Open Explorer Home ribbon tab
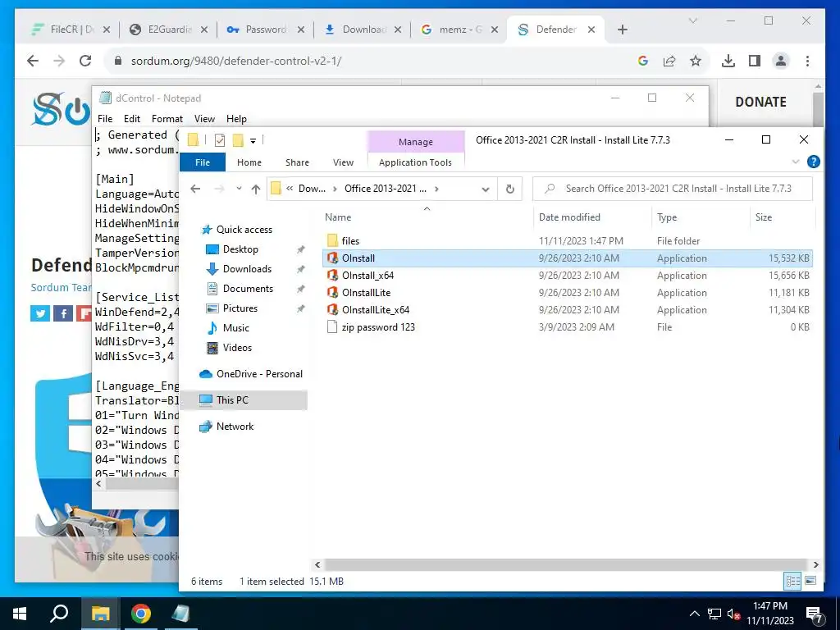This screenshot has height=630, width=840. pyautogui.click(x=249, y=162)
